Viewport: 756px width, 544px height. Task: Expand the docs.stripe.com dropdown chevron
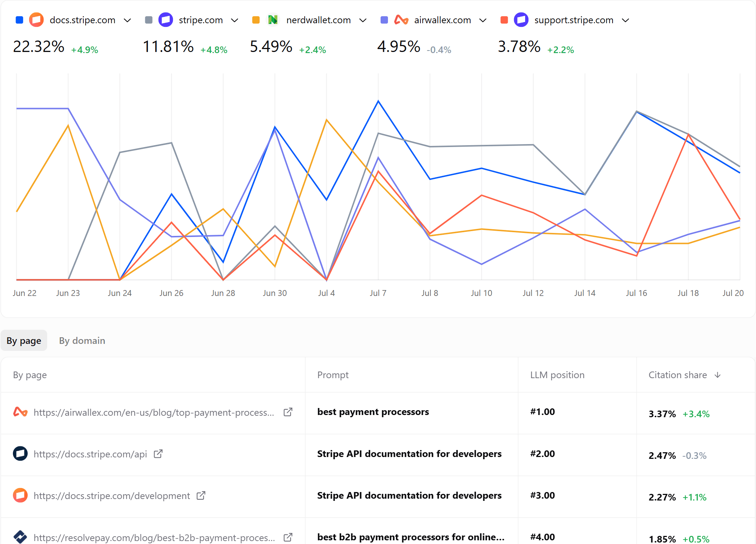pyautogui.click(x=127, y=20)
